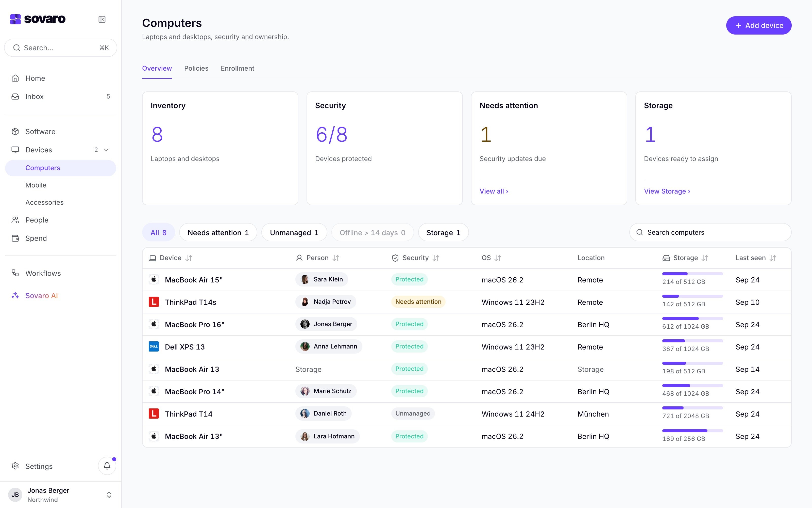812x508 pixels.
Task: Focus the Search computers field
Action: 710,232
